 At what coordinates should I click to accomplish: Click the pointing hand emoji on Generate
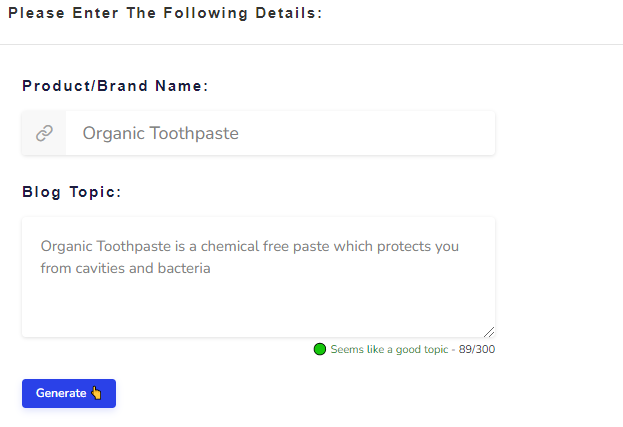(x=96, y=393)
